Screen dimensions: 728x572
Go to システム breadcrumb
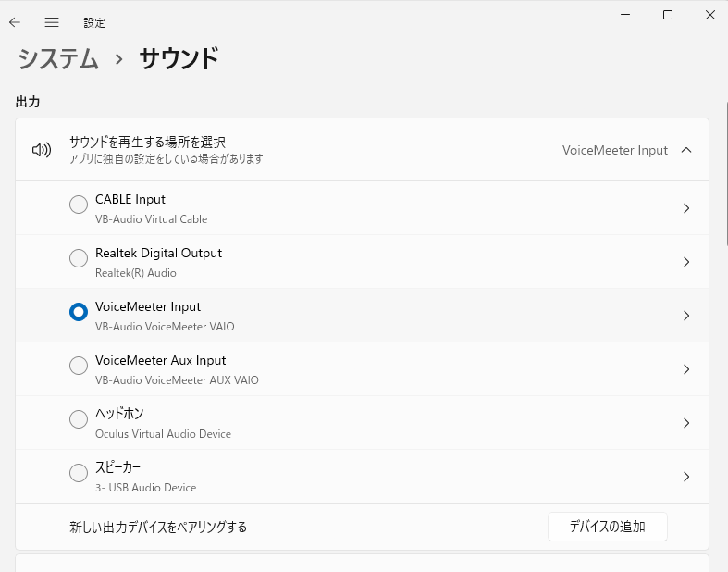58,59
